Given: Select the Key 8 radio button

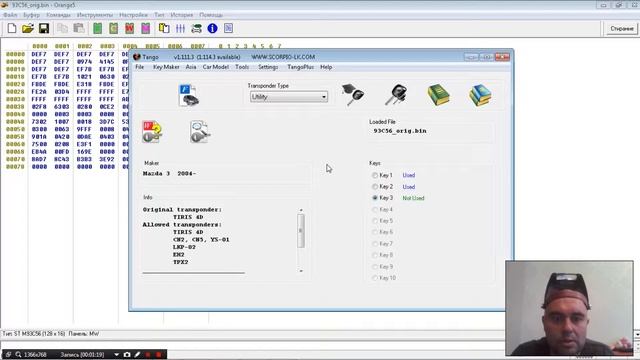Looking at the screenshot, I should (x=375, y=255).
